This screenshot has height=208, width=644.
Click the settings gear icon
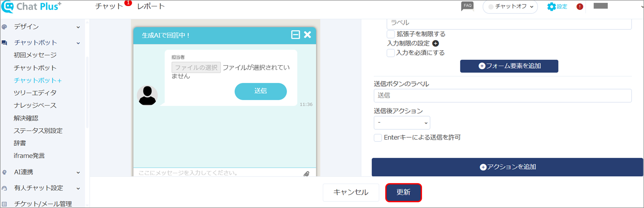pyautogui.click(x=551, y=7)
